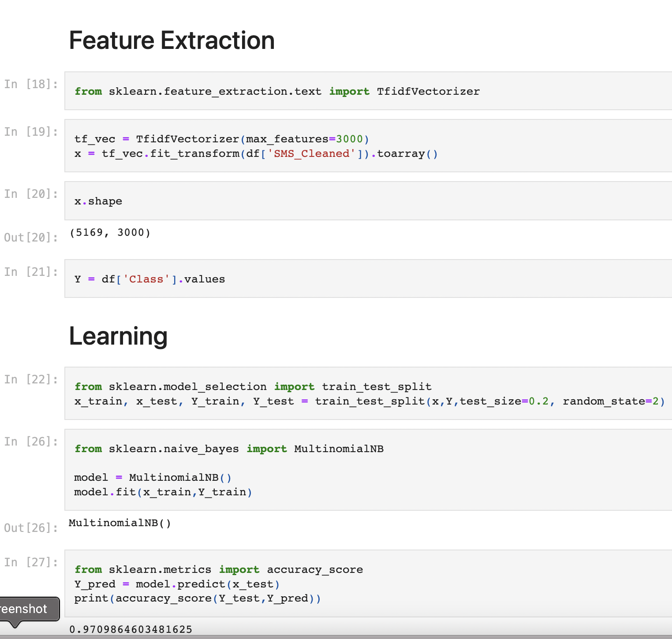
Task: Click the Learning heading
Action: pyautogui.click(x=118, y=336)
